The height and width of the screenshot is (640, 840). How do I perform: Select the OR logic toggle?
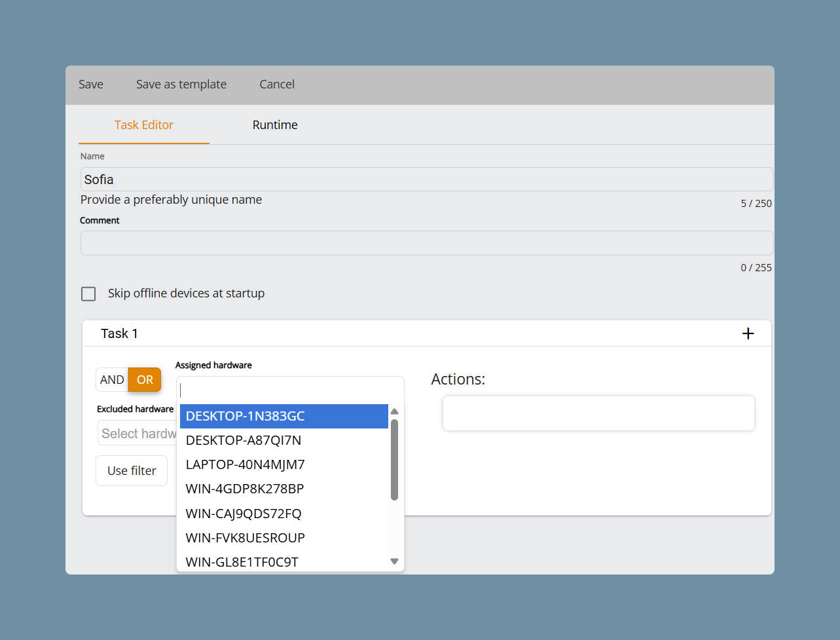pos(145,380)
